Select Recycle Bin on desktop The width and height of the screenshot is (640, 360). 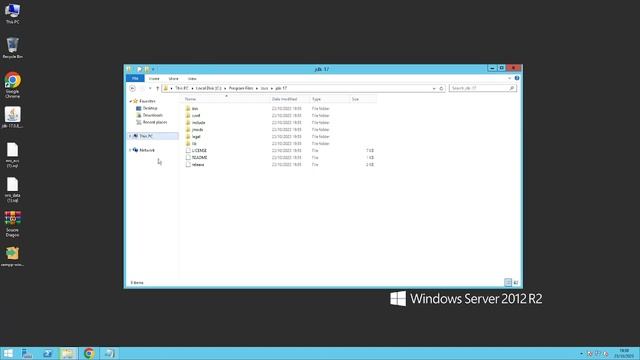tap(13, 48)
